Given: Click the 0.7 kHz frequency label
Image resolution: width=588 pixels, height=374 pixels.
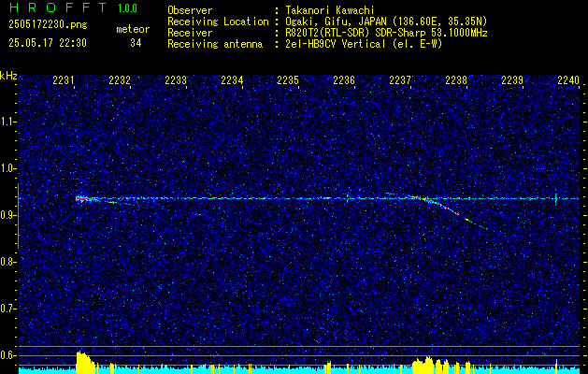Looking at the screenshot, I should (7, 309).
